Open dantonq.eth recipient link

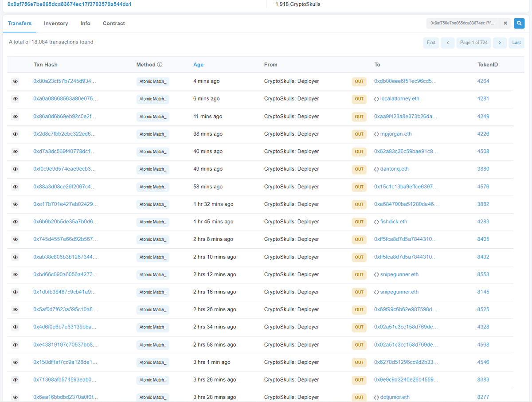pyautogui.click(x=395, y=169)
